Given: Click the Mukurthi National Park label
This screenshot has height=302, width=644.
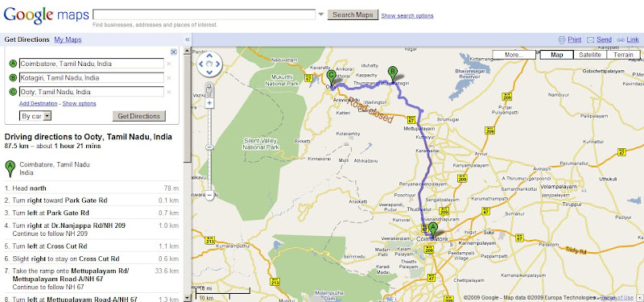Looking at the screenshot, I should click(281, 80).
